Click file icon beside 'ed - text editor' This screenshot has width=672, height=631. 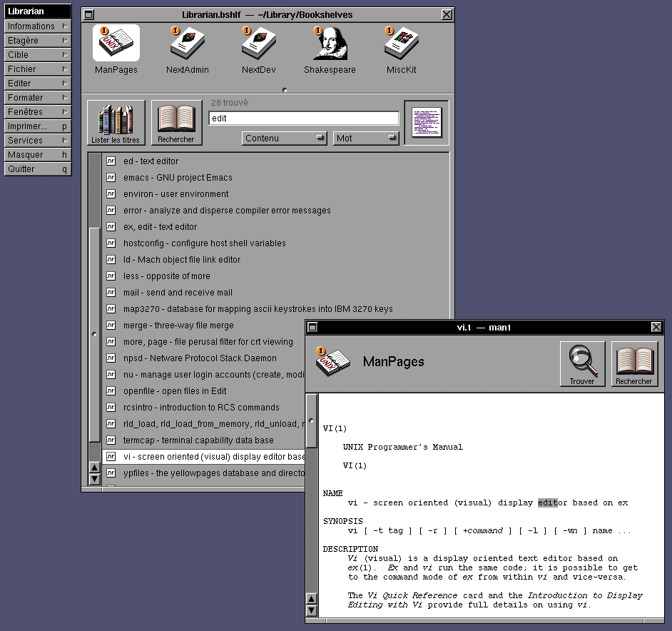click(111, 161)
